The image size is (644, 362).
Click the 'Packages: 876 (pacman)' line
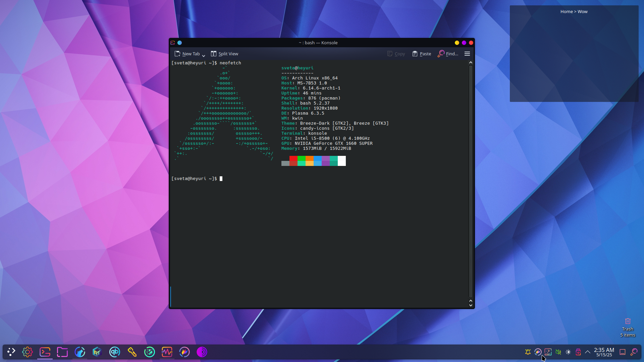(311, 98)
